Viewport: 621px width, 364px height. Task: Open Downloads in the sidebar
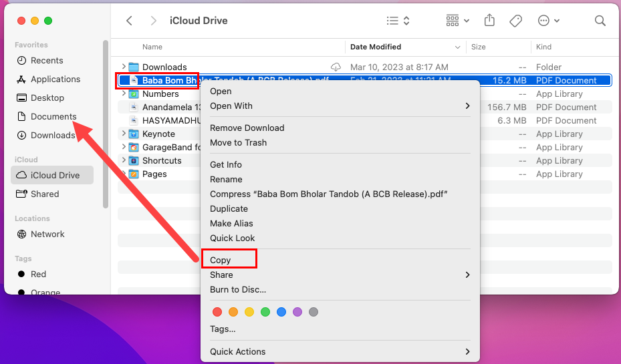pyautogui.click(x=46, y=136)
